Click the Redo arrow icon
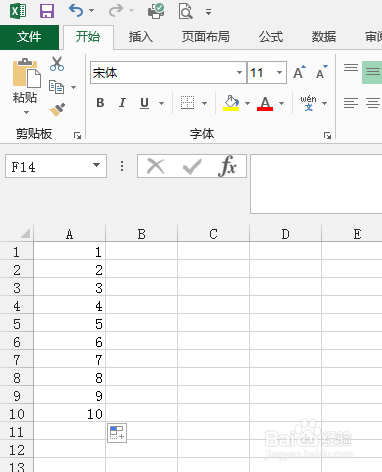The height and width of the screenshot is (472, 382). pos(116,11)
